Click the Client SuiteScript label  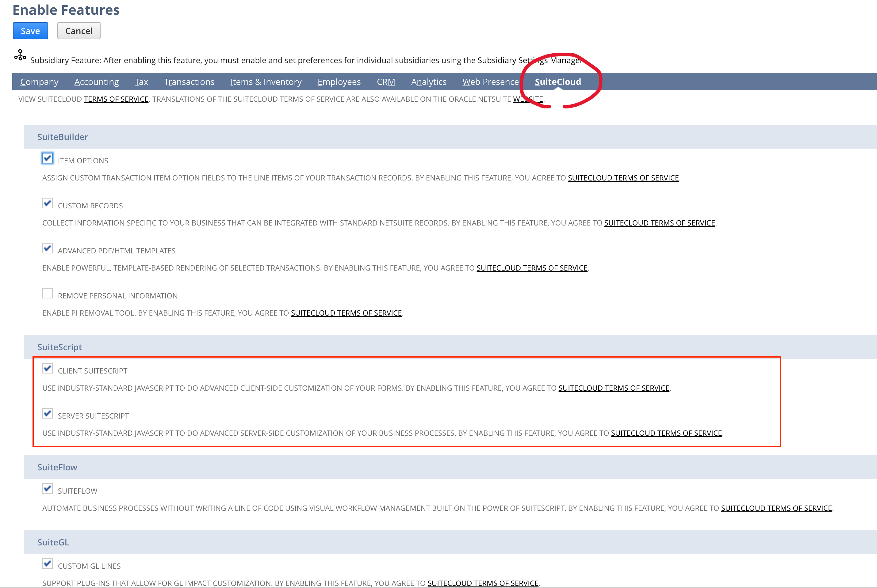tap(93, 371)
